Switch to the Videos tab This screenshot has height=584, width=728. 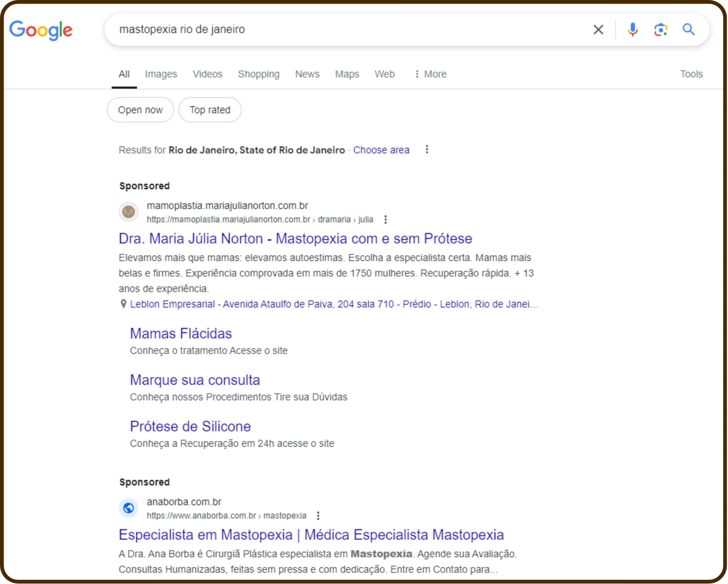pos(207,74)
